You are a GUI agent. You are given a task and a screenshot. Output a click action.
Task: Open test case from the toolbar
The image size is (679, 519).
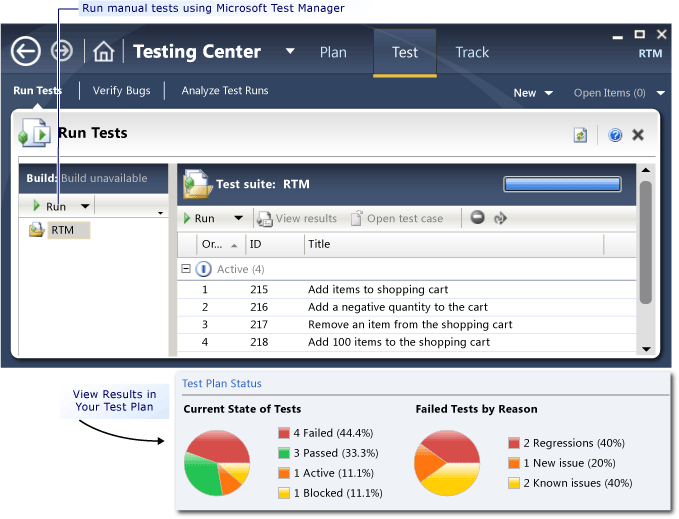tap(397, 219)
